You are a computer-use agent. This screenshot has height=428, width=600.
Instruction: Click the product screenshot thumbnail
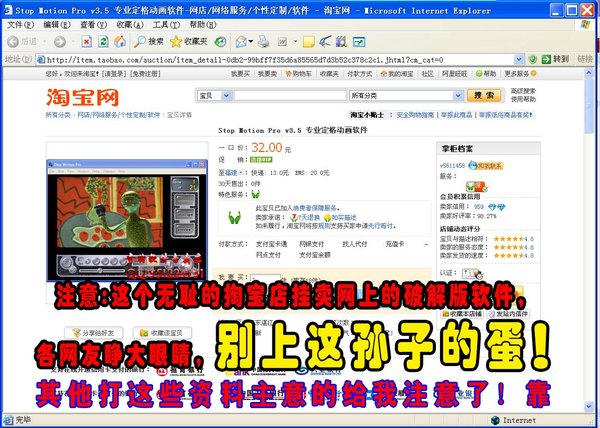[x=127, y=220]
